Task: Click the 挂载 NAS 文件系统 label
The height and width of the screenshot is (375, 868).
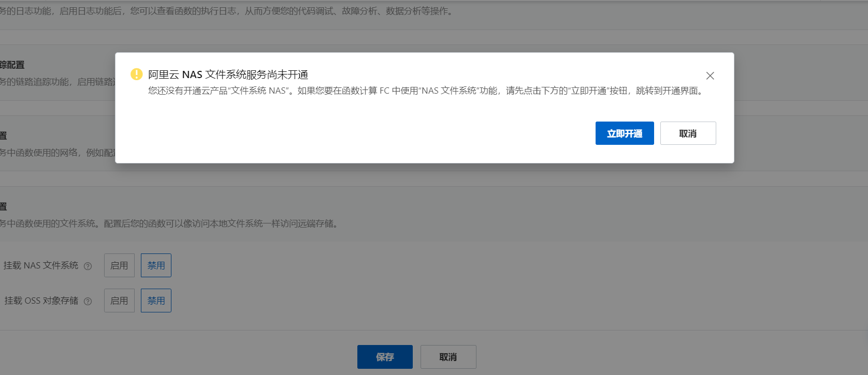Action: click(41, 265)
